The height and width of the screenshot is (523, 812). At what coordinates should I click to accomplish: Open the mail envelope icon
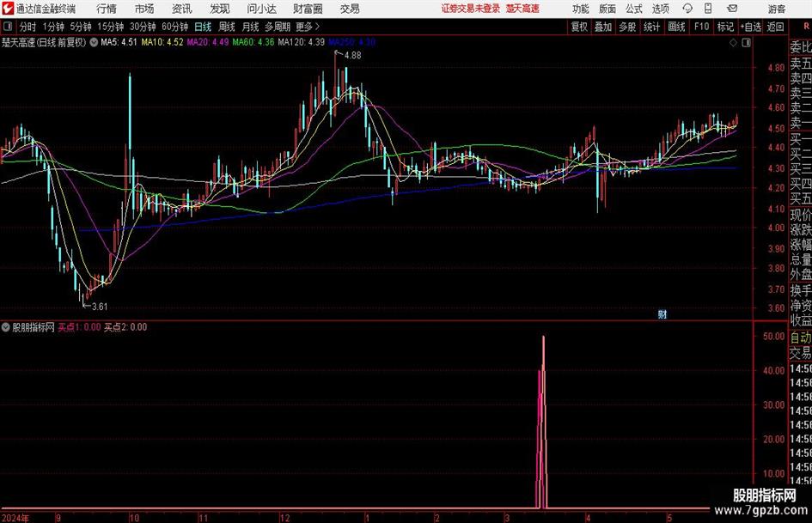pyautogui.click(x=732, y=9)
